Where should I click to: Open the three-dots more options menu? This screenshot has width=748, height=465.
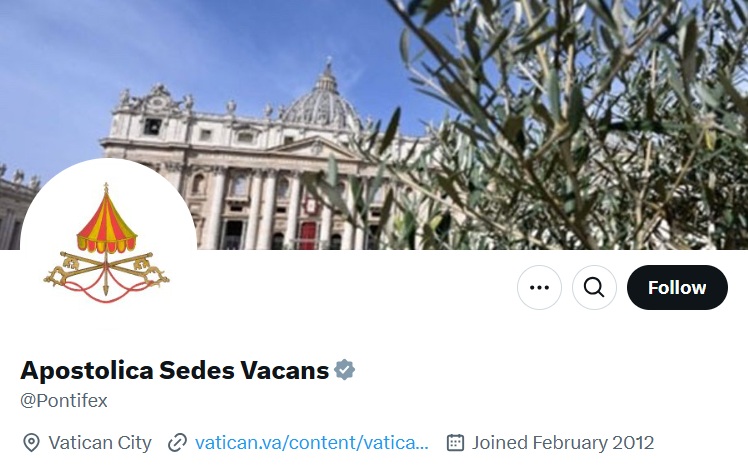(539, 288)
